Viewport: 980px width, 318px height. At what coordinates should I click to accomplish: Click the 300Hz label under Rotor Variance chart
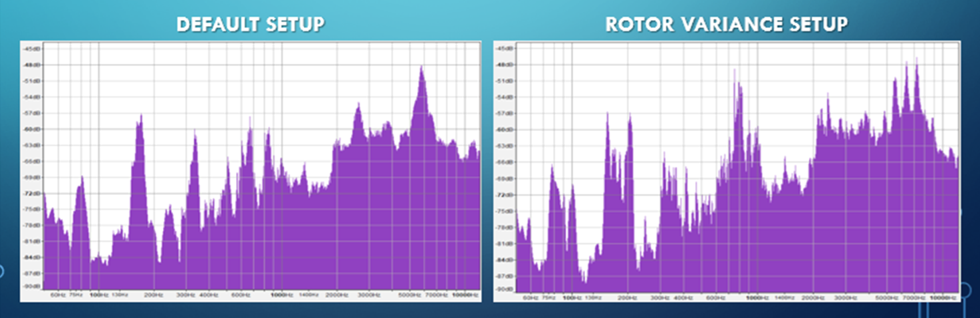pyautogui.click(x=659, y=297)
